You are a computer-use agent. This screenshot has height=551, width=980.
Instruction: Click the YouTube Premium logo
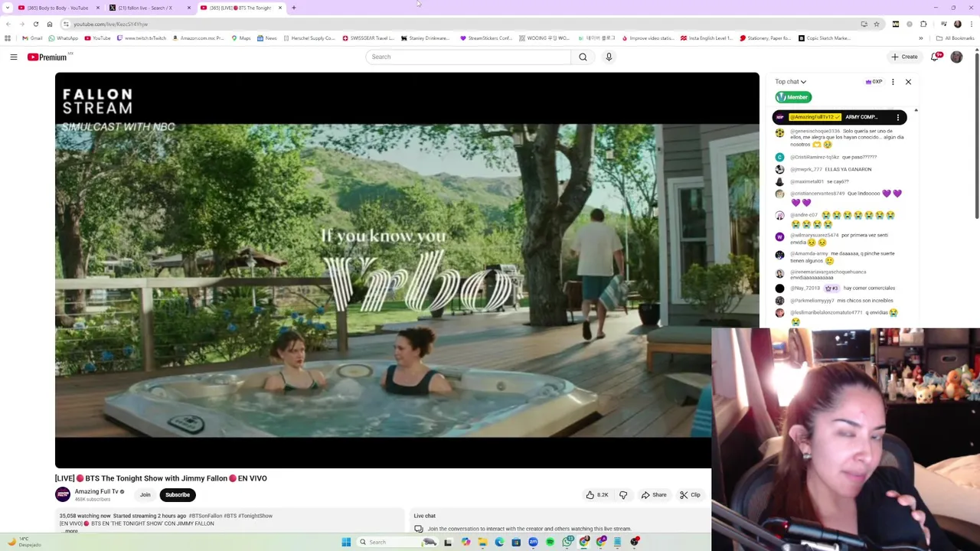click(x=47, y=57)
